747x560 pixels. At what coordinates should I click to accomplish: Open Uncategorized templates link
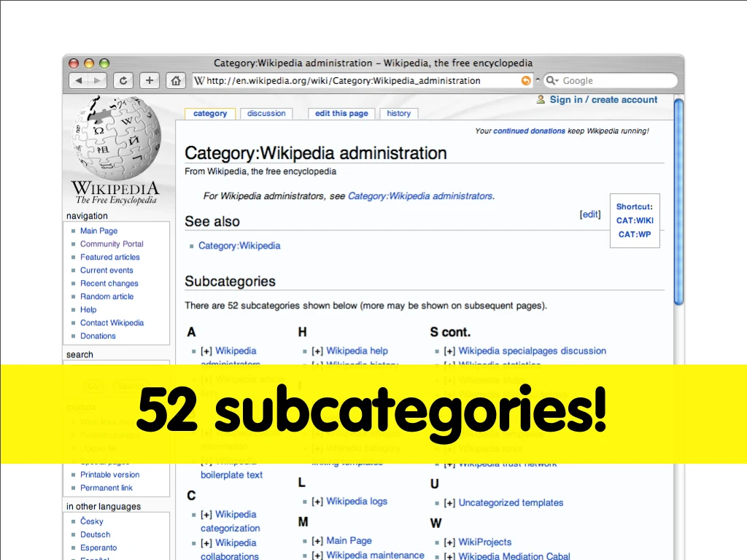[511, 503]
